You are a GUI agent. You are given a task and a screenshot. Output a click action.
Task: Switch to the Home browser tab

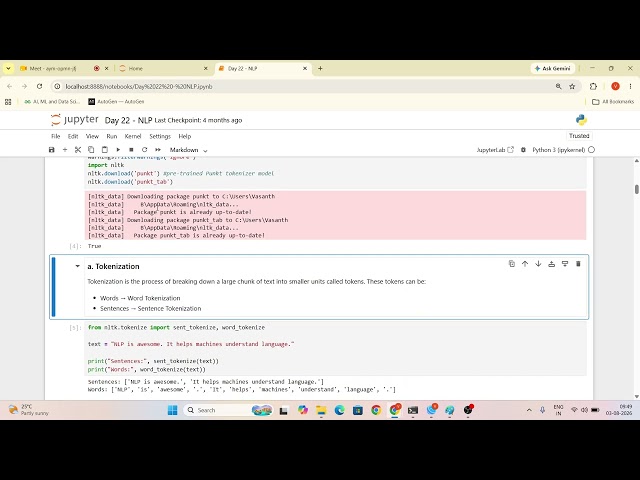pyautogui.click(x=163, y=69)
